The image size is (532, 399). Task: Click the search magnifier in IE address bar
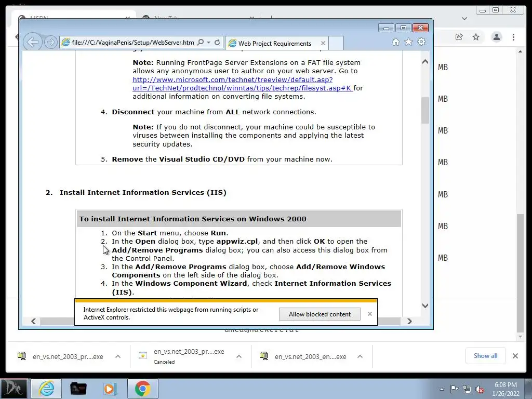pos(201,42)
